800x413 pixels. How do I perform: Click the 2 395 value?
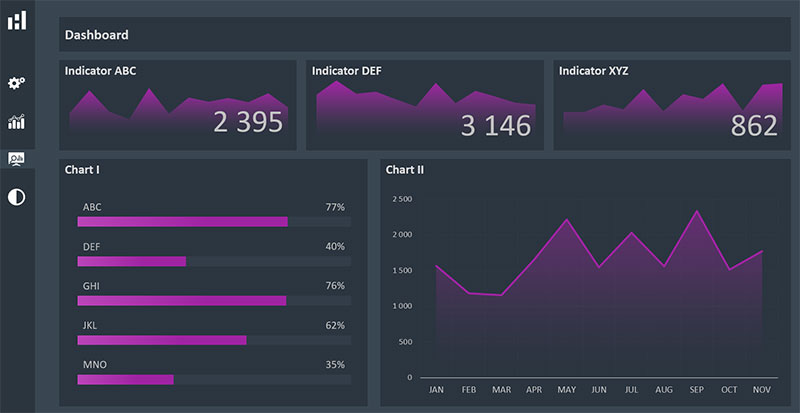pyautogui.click(x=248, y=123)
